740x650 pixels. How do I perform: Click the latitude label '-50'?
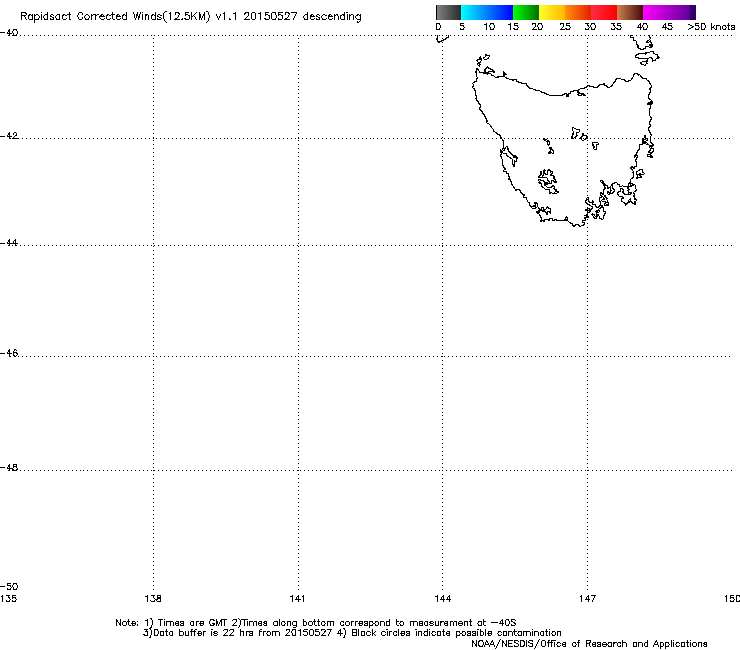[x=9, y=586]
